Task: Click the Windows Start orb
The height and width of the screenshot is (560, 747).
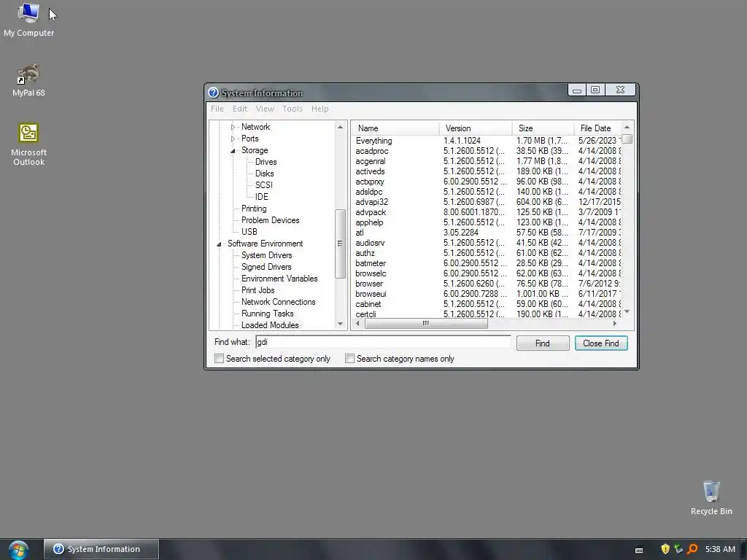Action: pos(18,550)
